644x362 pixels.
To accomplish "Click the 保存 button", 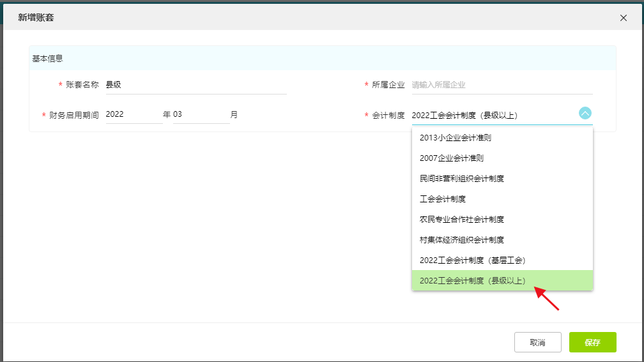I will [592, 342].
